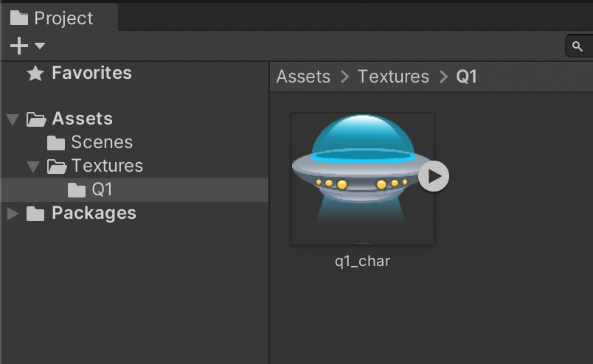Select the Project tab
Image resolution: width=593 pixels, height=364 pixels.
53,18
